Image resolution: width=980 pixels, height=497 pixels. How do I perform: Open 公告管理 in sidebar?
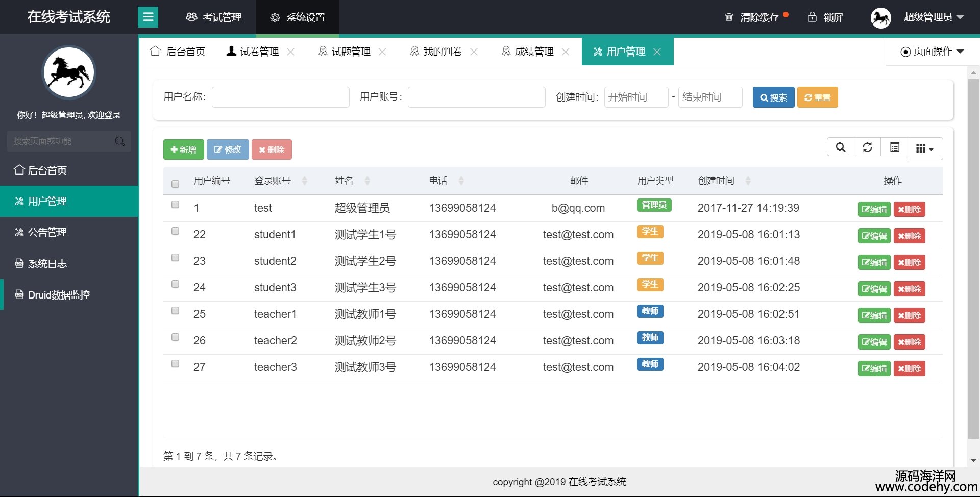pos(69,232)
